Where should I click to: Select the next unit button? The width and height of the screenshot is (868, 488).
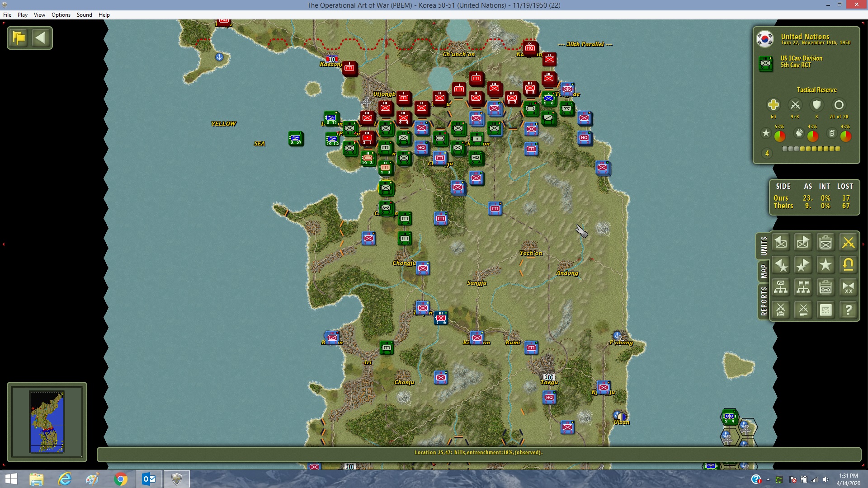(x=803, y=243)
